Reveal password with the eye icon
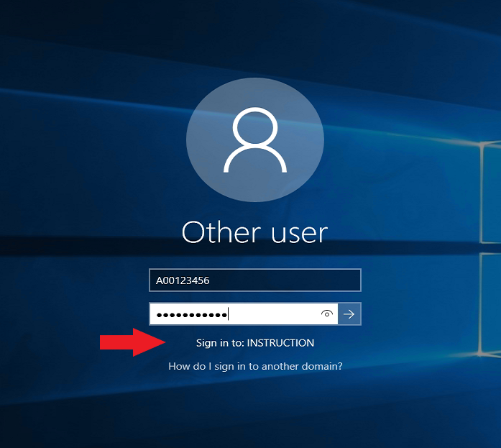This screenshot has height=448, width=501. point(327,314)
